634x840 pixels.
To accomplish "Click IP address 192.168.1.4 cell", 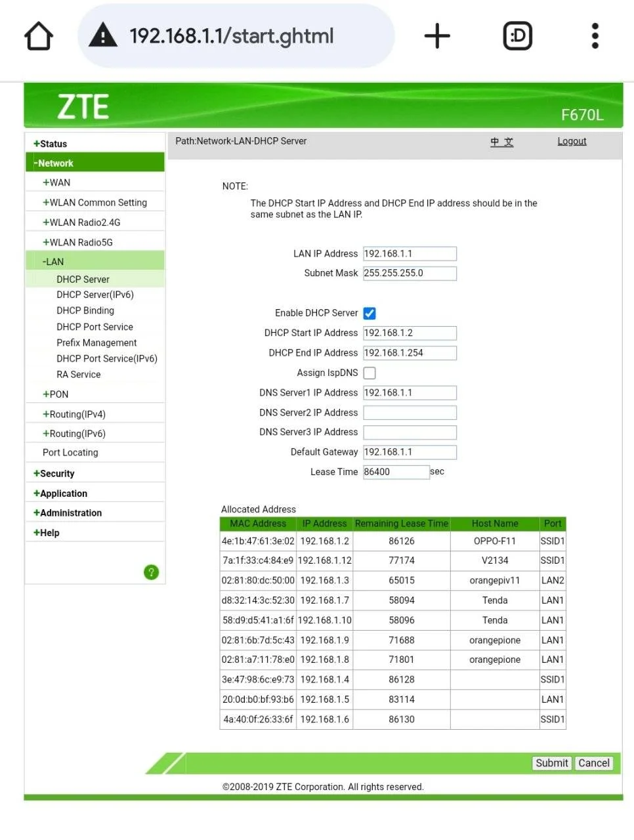I will pyautogui.click(x=324, y=680).
